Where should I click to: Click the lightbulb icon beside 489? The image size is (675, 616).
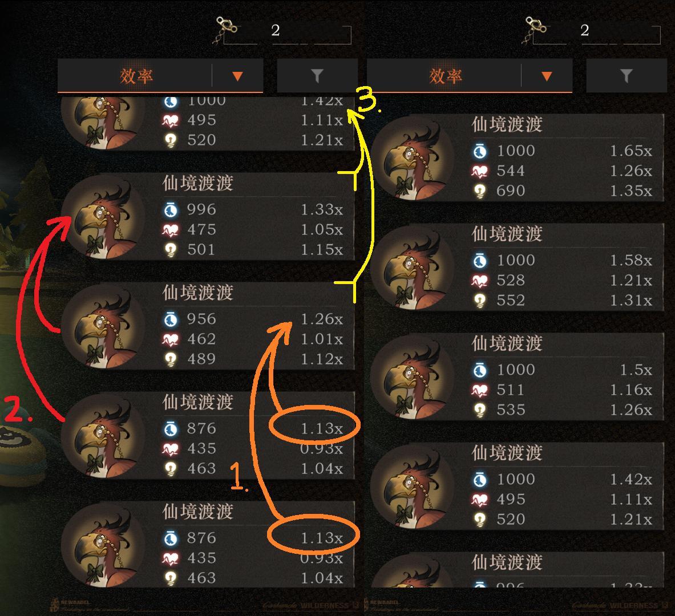(x=171, y=359)
